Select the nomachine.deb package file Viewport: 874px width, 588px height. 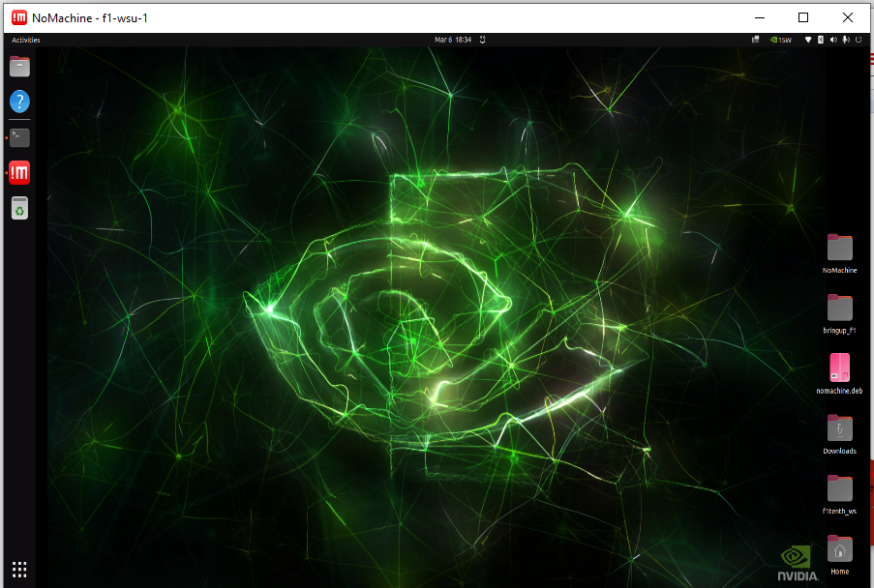(x=839, y=368)
